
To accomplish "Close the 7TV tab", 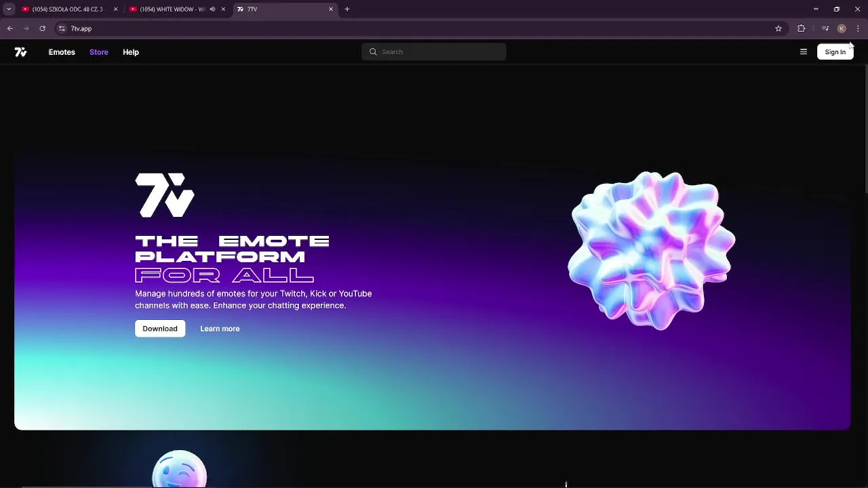I will [x=331, y=9].
